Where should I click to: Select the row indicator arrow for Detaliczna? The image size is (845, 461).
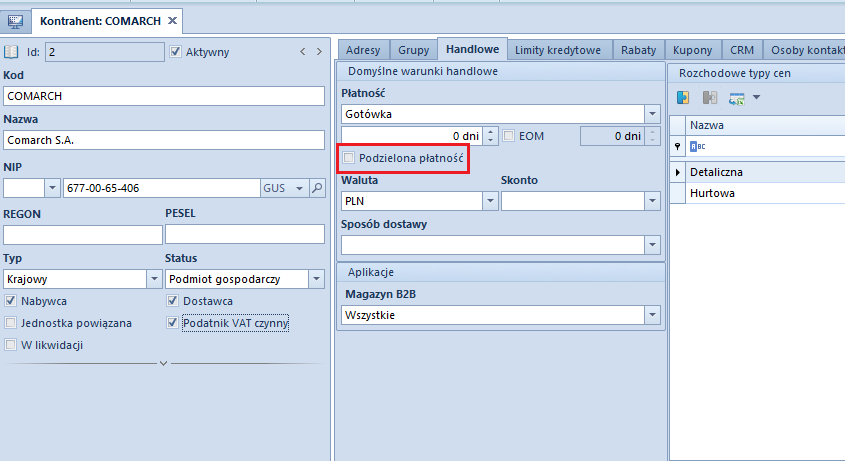pos(677,172)
